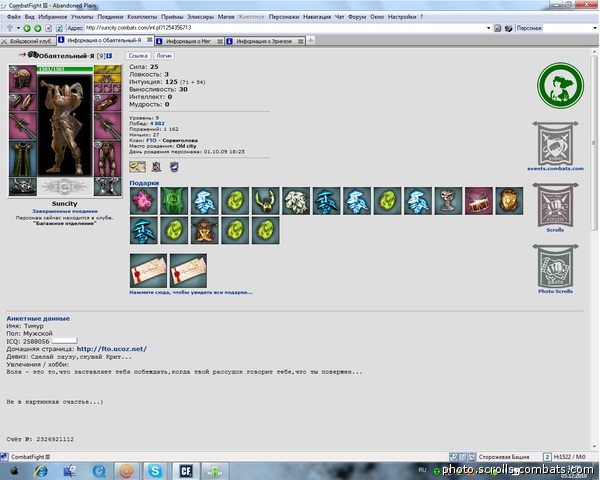Screen dimensions: 600x480
Task: Go forward with the green right arrow
Action: [x=38, y=28]
